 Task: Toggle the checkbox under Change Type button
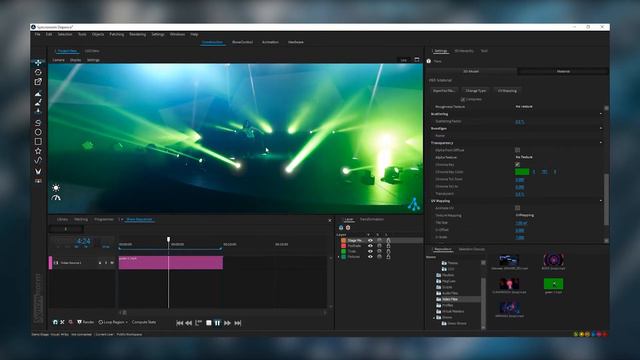pos(462,99)
